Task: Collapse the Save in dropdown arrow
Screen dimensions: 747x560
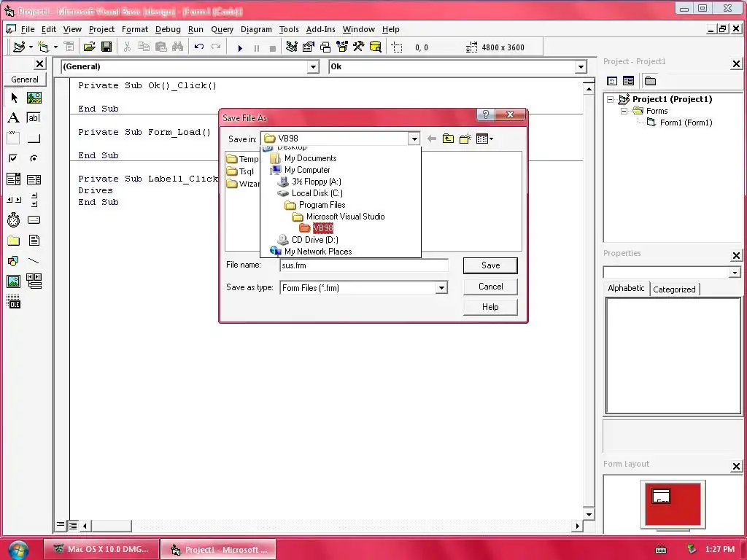Action: 414,139
